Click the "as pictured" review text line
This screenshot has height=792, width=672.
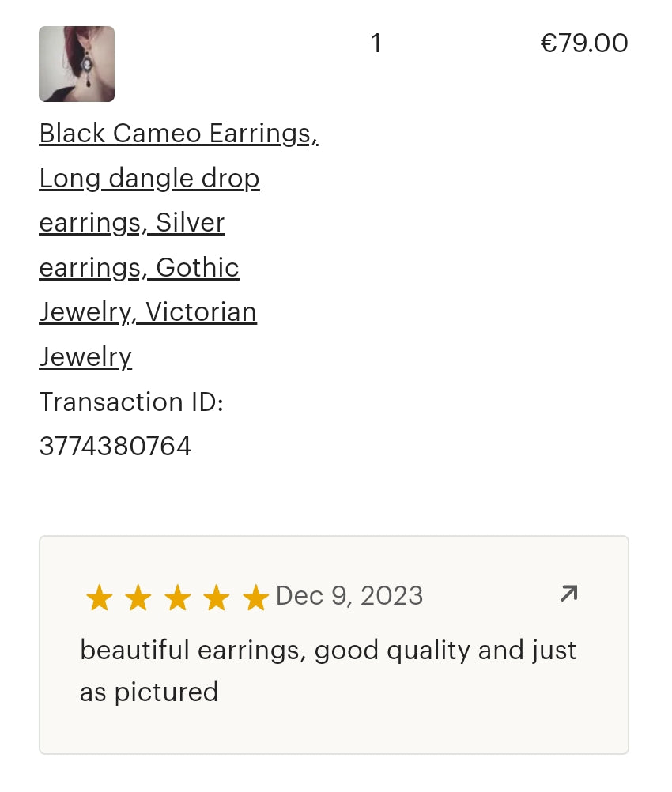pyautogui.click(x=149, y=692)
